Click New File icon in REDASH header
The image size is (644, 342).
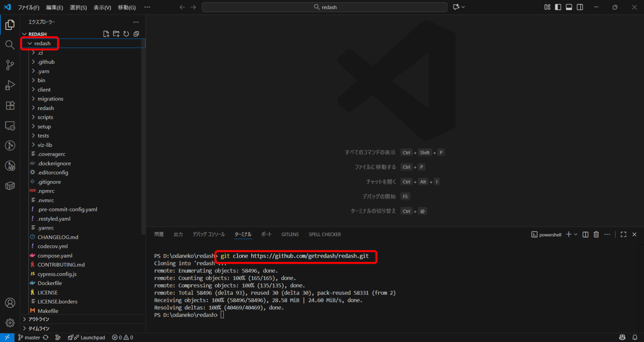coord(106,34)
